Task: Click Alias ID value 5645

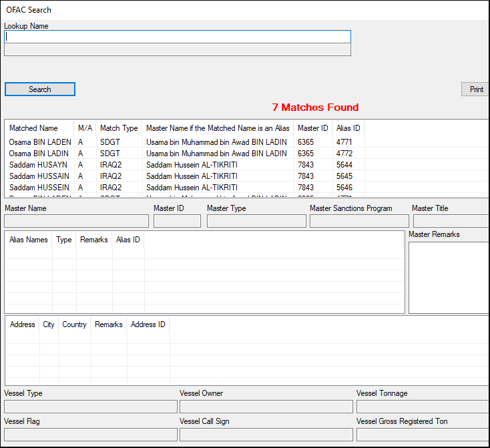Action: [344, 176]
